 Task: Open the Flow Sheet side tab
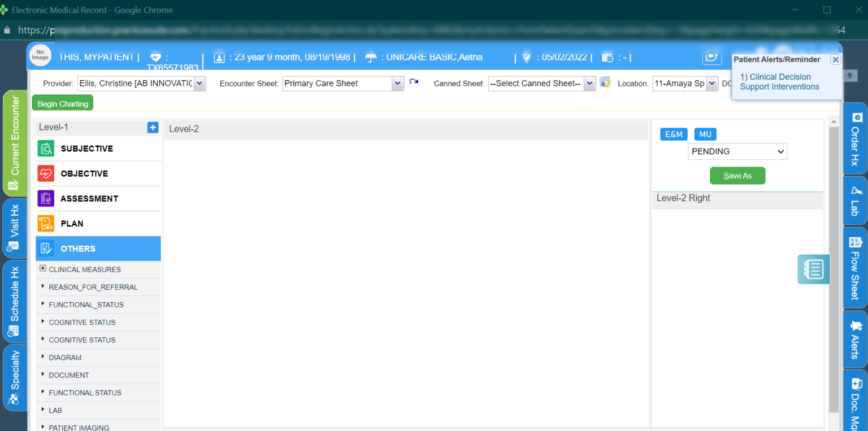click(855, 268)
